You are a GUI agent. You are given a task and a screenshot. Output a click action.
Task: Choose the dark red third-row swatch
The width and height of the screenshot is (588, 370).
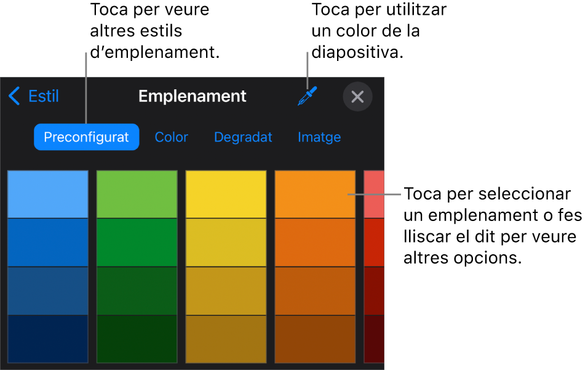374,291
